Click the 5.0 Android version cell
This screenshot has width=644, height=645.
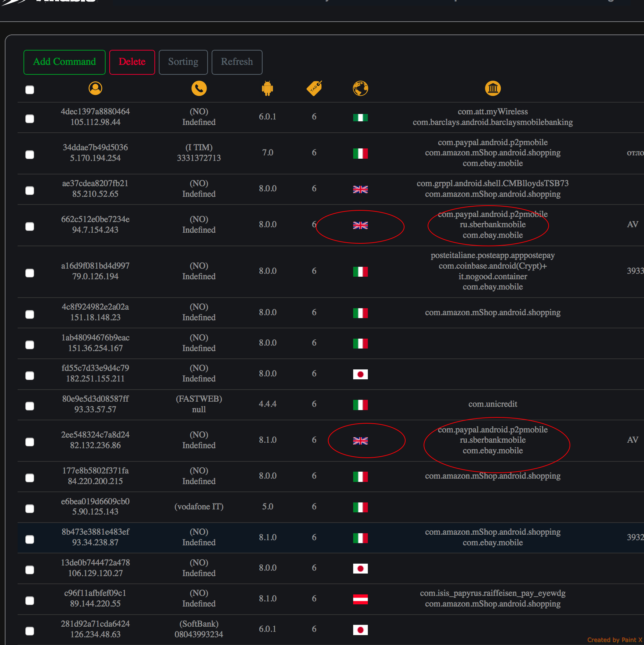tap(268, 506)
